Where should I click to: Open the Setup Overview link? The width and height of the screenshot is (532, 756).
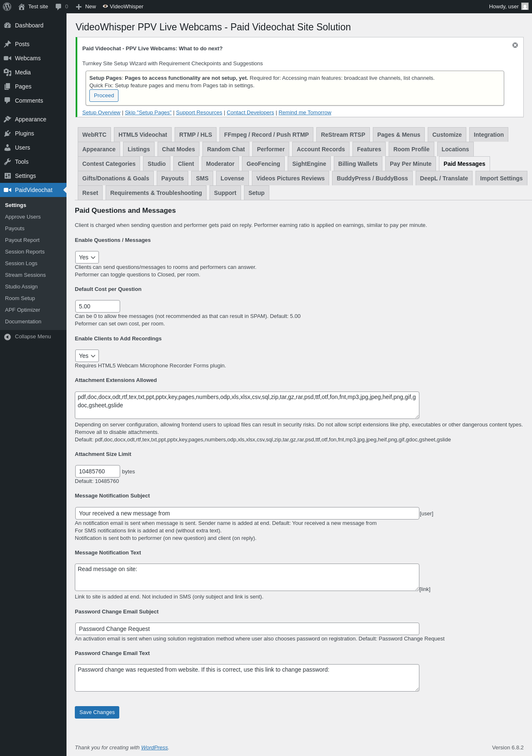tap(101, 113)
